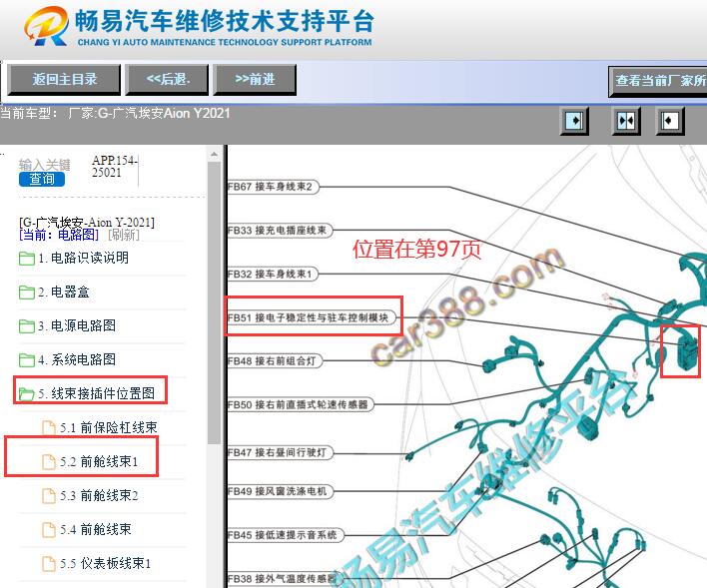
Task: Click the 刷新 refresh link
Action: tap(124, 235)
